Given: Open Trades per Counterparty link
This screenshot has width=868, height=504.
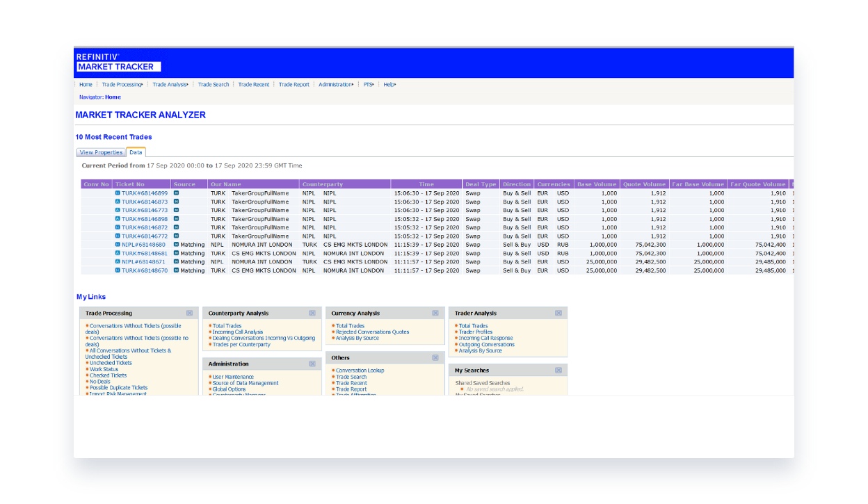Looking at the screenshot, I should pos(241,345).
